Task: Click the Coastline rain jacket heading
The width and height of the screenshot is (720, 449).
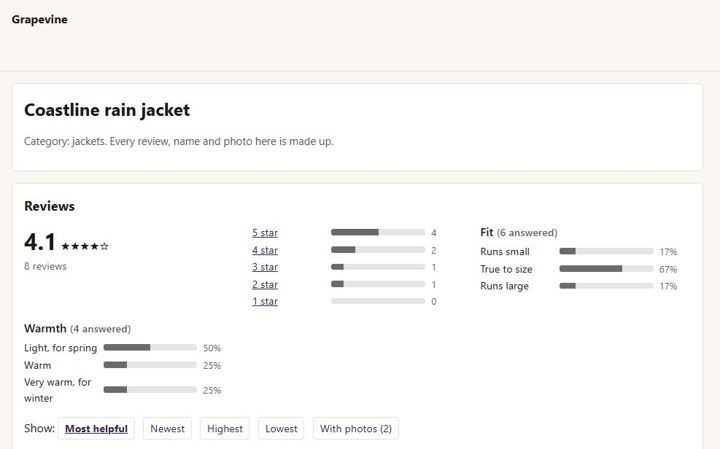Action: click(107, 110)
